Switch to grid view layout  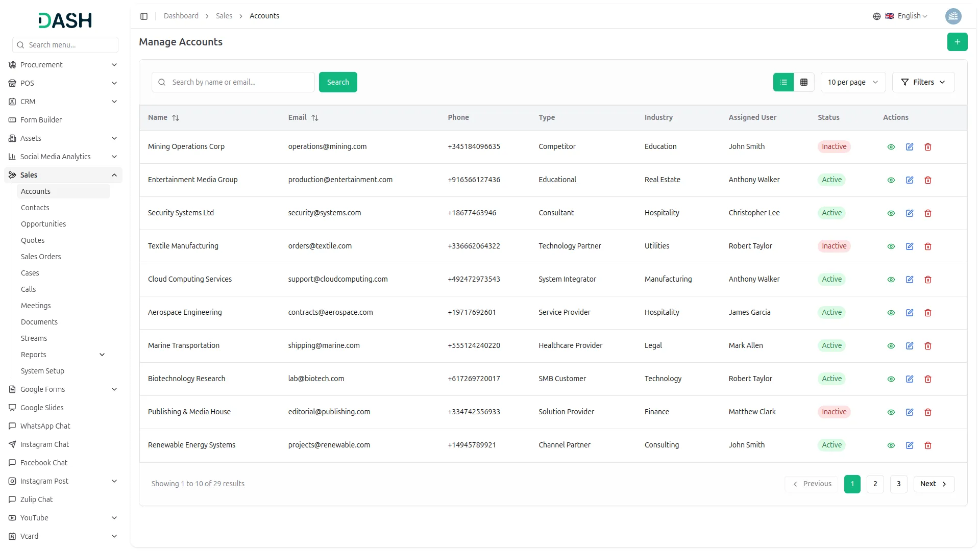[804, 82]
